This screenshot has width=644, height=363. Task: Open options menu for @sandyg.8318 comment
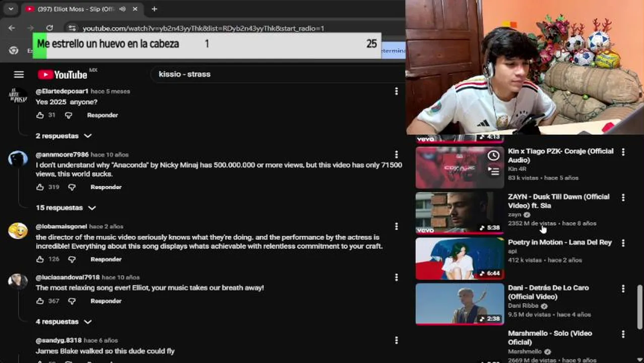(396, 340)
